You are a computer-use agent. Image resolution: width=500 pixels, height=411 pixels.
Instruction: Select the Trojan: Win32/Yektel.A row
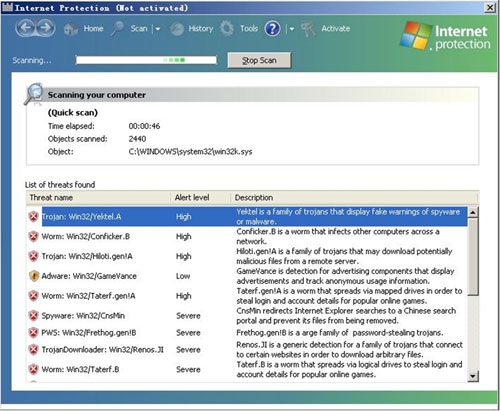(247, 217)
